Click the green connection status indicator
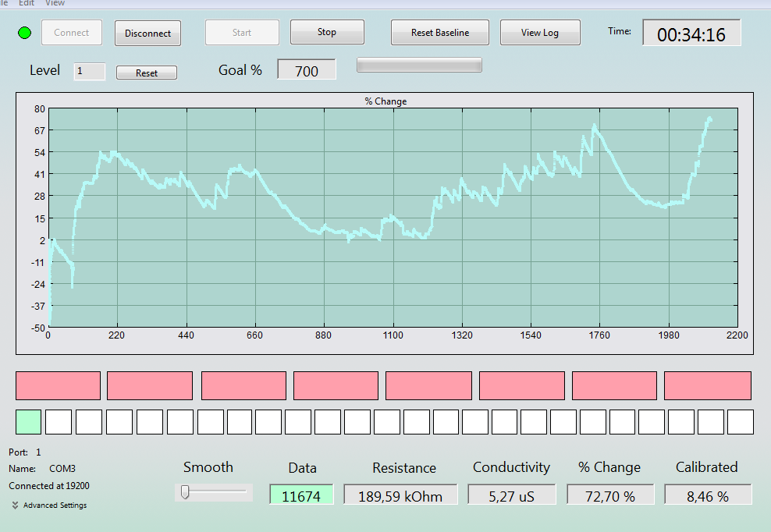 pos(25,33)
